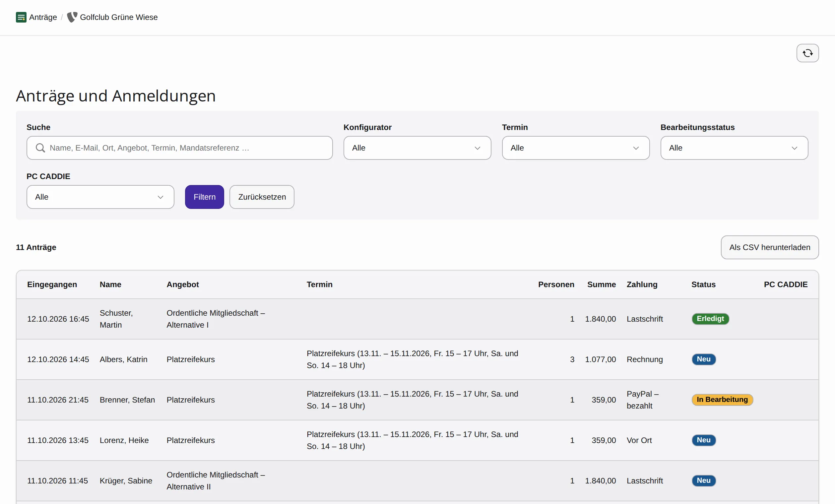Click the Name column header
This screenshot has width=835, height=504.
coord(110,285)
